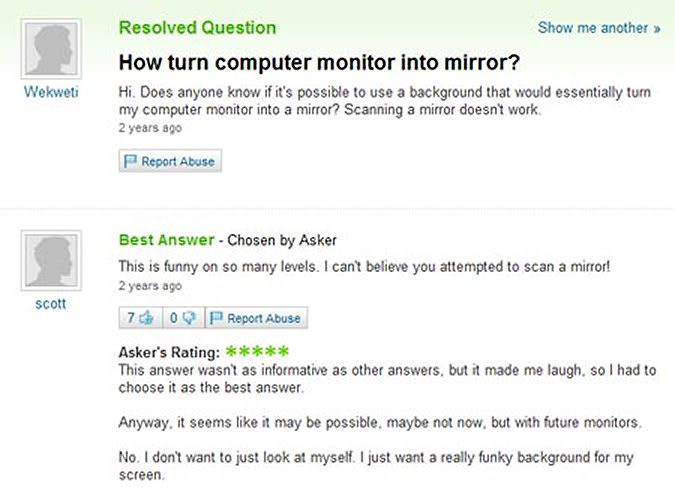Report Abuse on scott's best answer
Screen dimensions: 675x497
point(256,318)
